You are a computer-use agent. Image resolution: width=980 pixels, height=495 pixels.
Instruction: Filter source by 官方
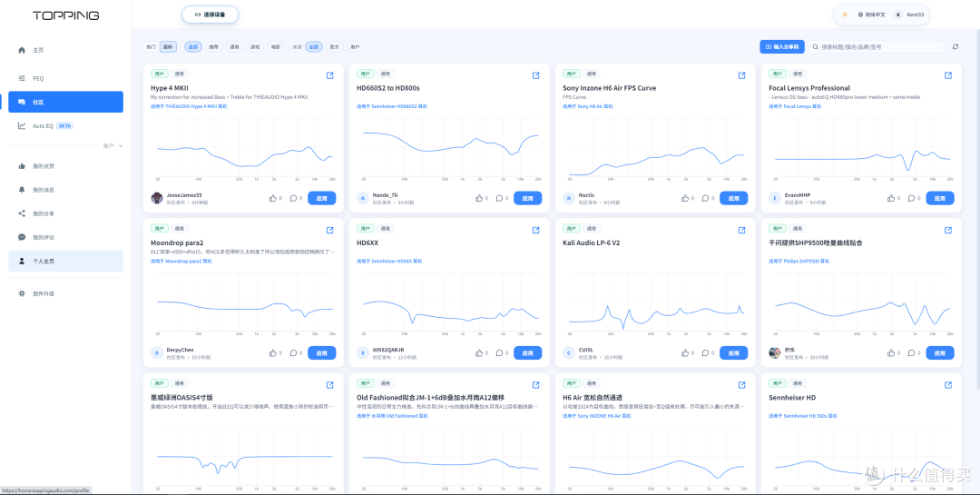point(334,47)
